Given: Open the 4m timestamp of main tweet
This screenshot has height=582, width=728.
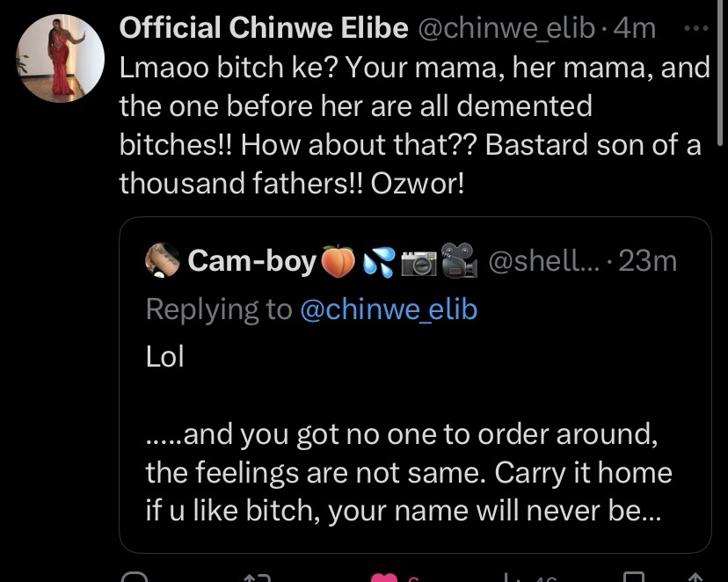Looking at the screenshot, I should click(x=634, y=29).
